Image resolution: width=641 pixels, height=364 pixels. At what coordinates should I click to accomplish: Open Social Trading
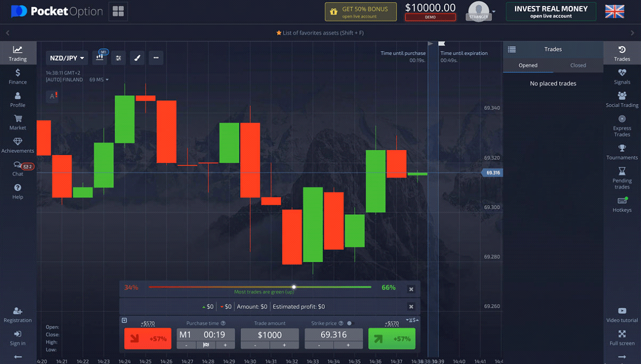click(622, 100)
